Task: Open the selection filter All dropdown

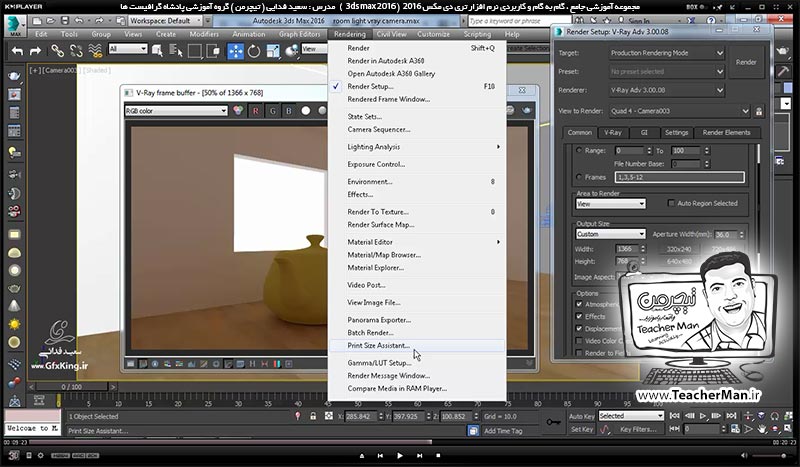Action: point(128,49)
